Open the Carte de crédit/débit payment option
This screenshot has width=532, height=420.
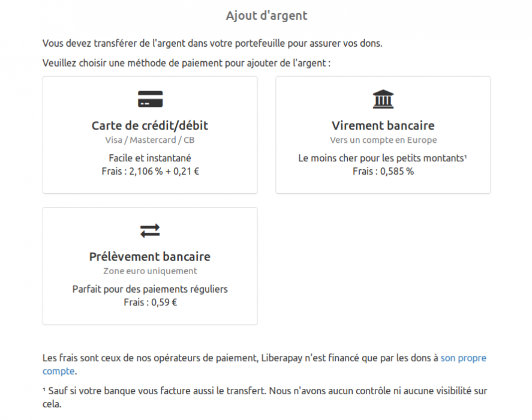point(149,134)
